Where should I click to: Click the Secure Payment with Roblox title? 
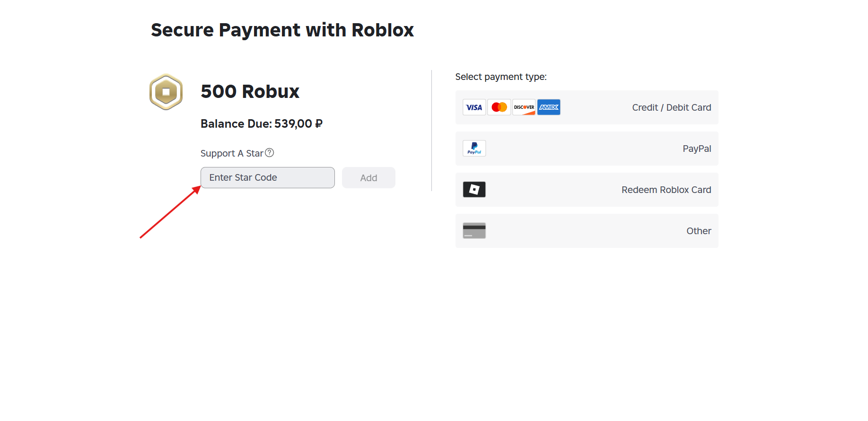click(282, 30)
